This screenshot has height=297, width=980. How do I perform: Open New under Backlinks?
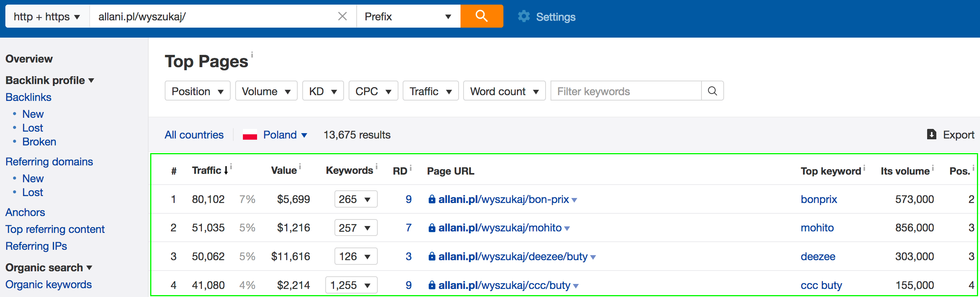tap(33, 114)
